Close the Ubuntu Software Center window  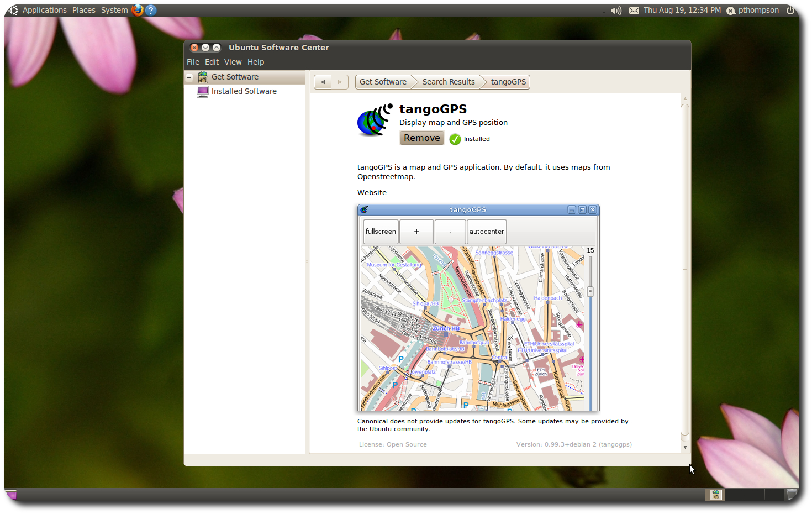194,48
